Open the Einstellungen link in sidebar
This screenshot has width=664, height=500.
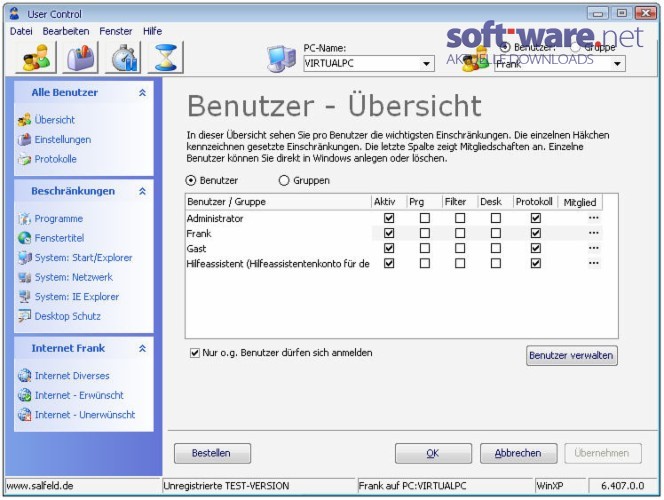[63, 139]
